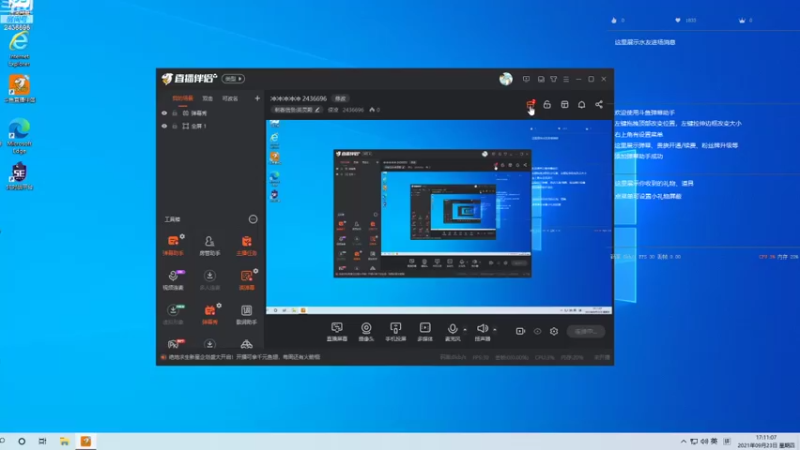
Task: Toggle lock on the fullscreen 1 source
Action: coord(174,126)
